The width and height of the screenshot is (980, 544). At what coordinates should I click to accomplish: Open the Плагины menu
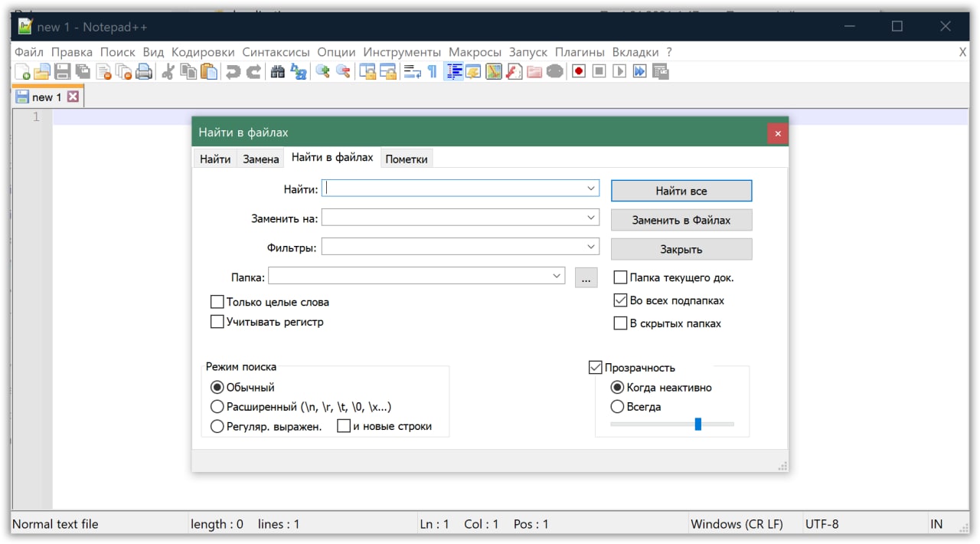click(580, 52)
